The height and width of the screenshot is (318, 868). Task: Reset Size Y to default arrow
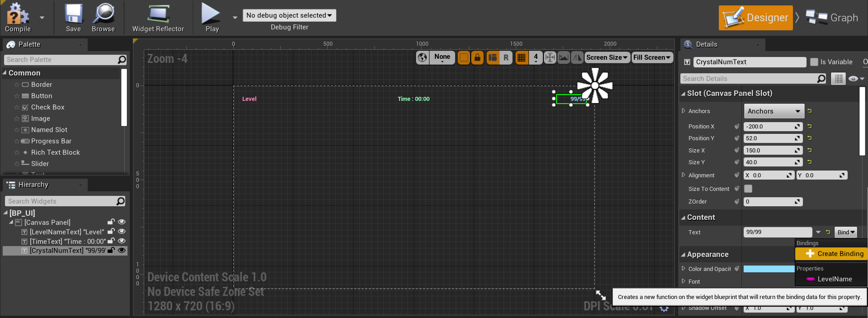tap(810, 162)
